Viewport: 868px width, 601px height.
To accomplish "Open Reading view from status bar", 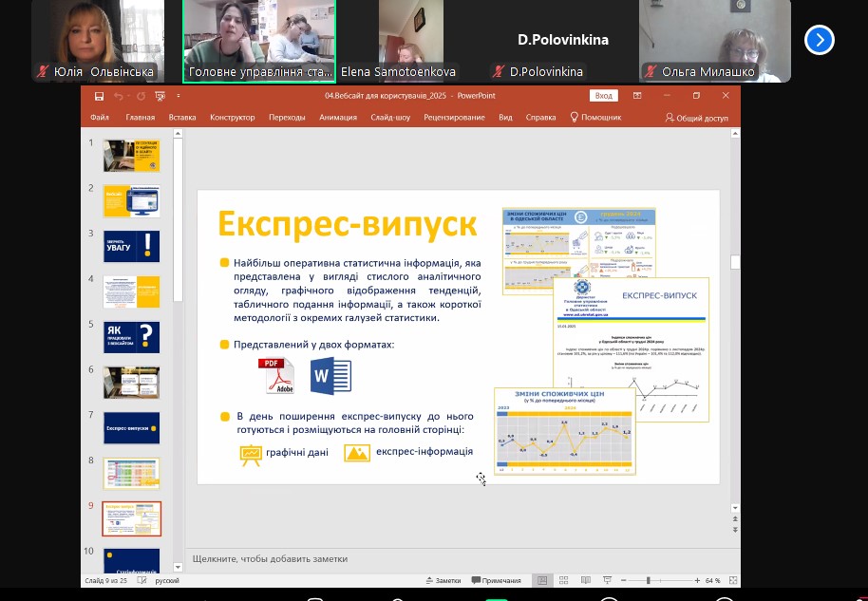I will [x=588, y=580].
